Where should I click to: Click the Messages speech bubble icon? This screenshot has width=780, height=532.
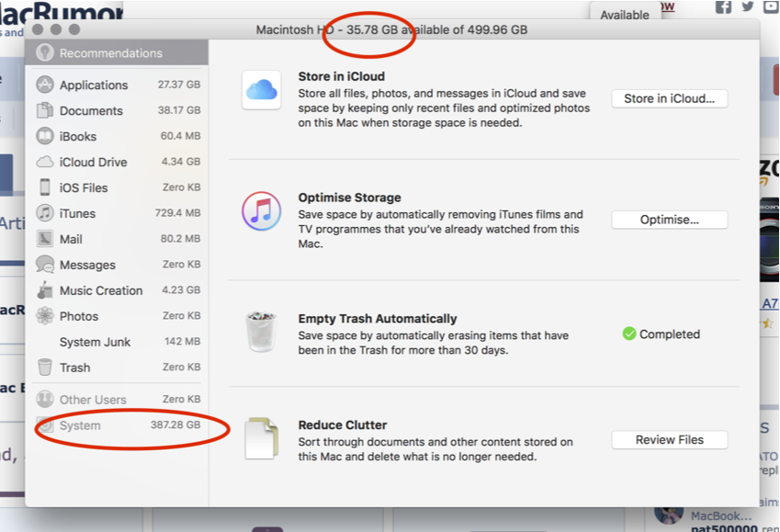(45, 265)
